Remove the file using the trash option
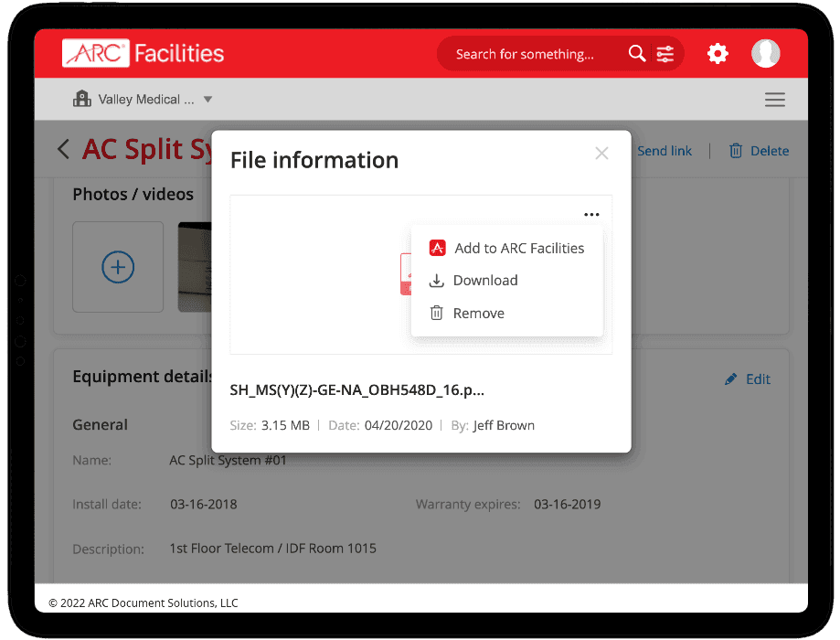Image resolution: width=840 pixels, height=640 pixels. pyautogui.click(x=478, y=313)
